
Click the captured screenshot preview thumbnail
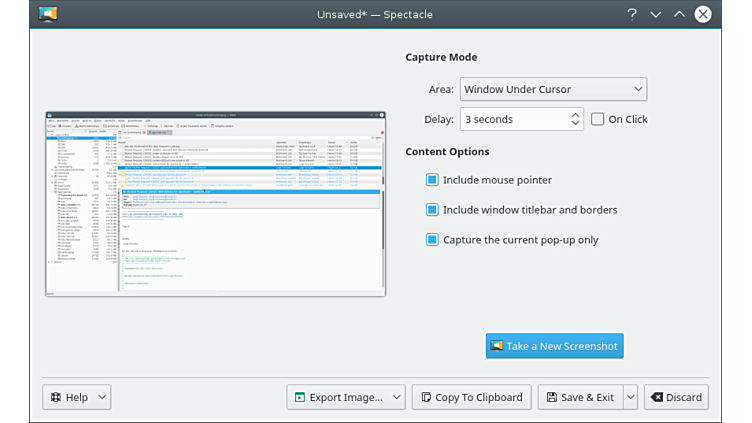click(x=215, y=203)
